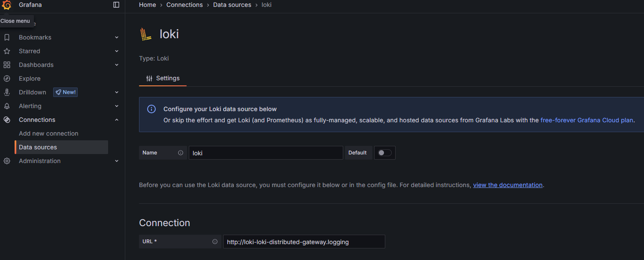Image resolution: width=644 pixels, height=260 pixels.
Task: Open Administration in the sidebar menu
Action: (39, 161)
